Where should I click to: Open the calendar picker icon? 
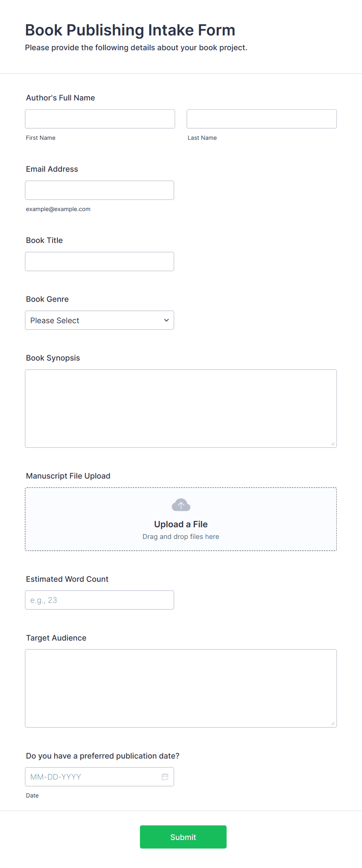[x=165, y=777]
